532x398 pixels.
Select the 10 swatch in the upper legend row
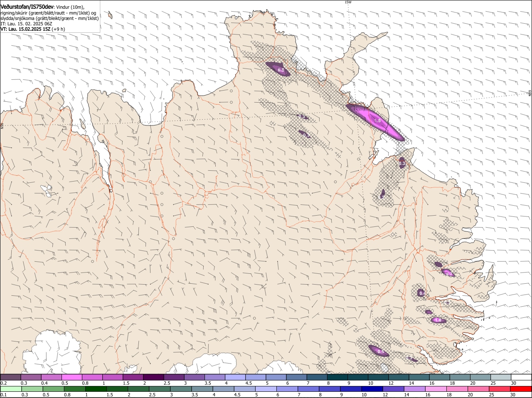click(378, 377)
